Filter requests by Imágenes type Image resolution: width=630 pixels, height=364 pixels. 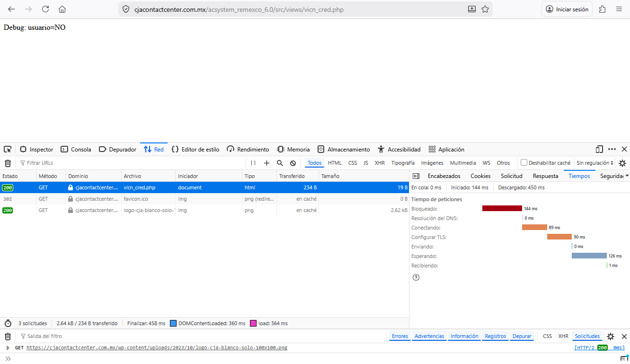[432, 163]
